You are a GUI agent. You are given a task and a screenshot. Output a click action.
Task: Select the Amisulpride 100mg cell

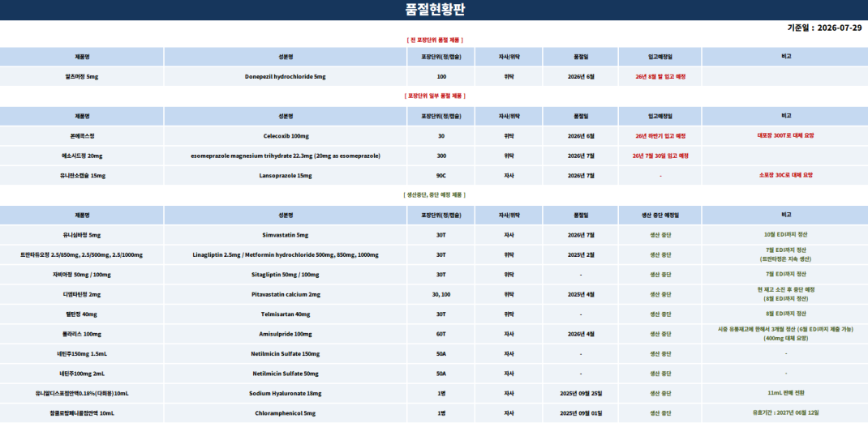coord(285,335)
